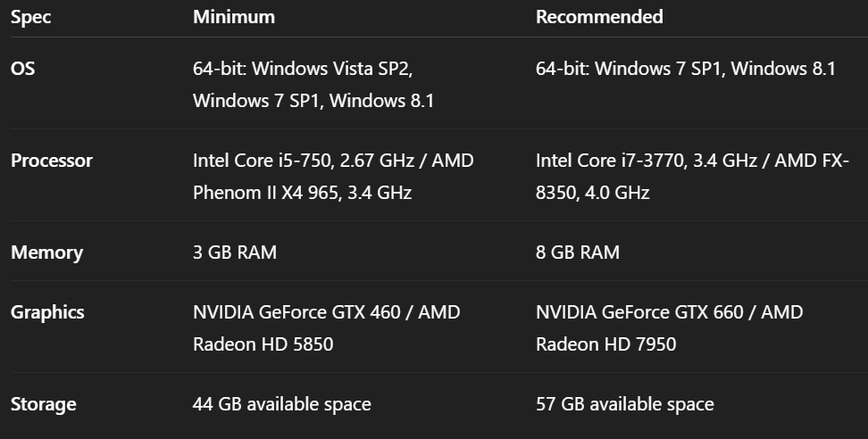
Task: Click the recommended OS cell with Windows 7 SP1
Action: tap(685, 69)
